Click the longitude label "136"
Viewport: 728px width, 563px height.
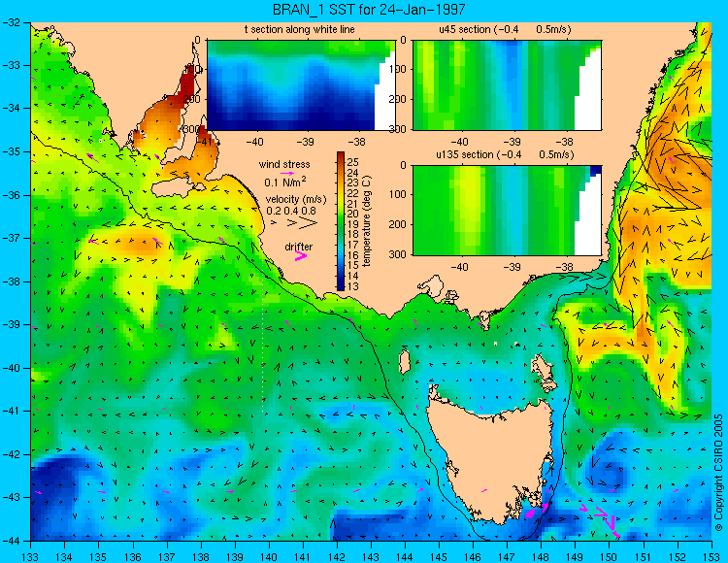pyautogui.click(x=133, y=557)
